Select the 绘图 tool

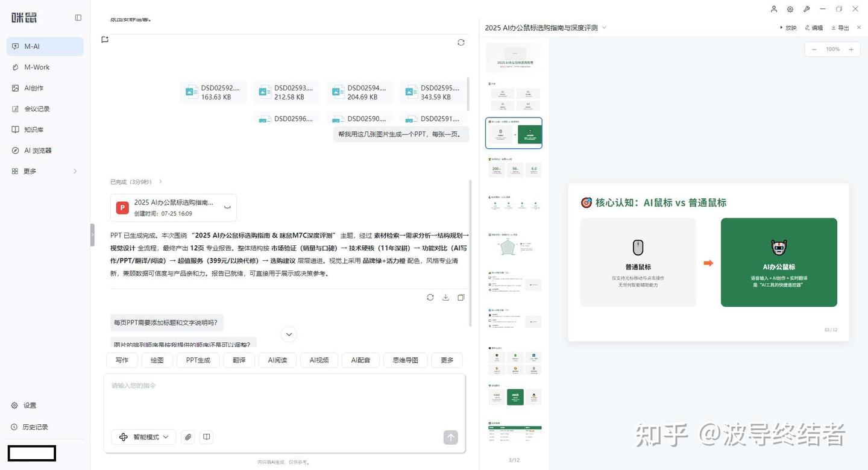click(x=157, y=360)
